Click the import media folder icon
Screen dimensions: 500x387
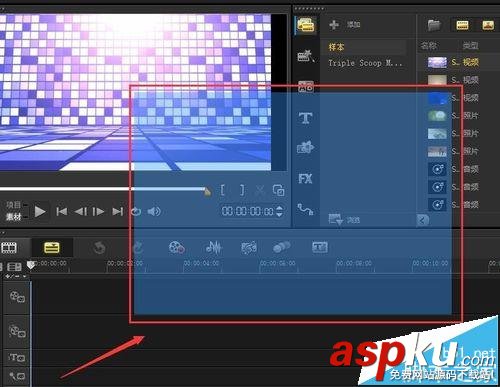coord(434,25)
